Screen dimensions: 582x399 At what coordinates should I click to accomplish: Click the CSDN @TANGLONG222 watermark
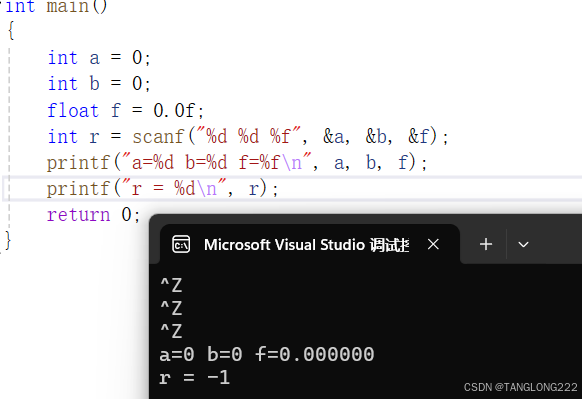point(520,387)
